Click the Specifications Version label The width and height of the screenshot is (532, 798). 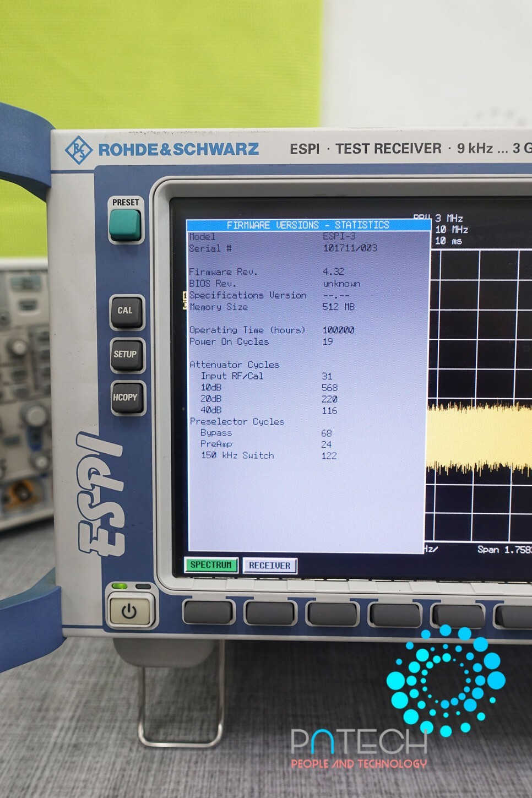click(248, 295)
